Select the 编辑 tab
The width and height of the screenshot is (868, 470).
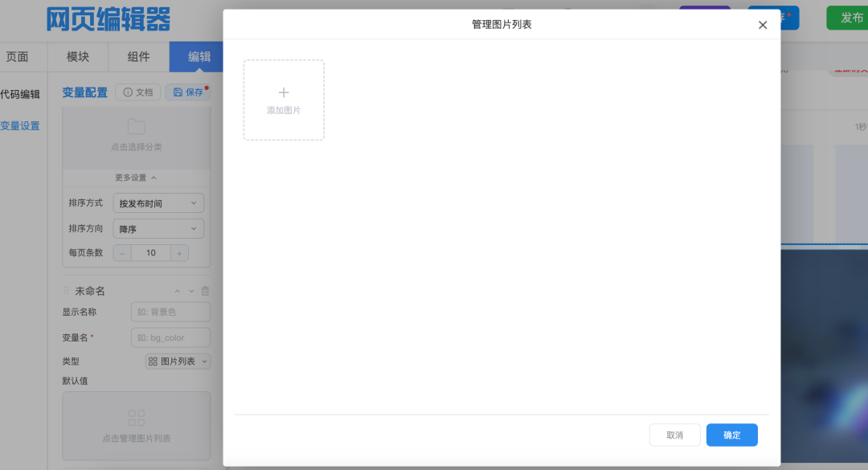click(197, 56)
